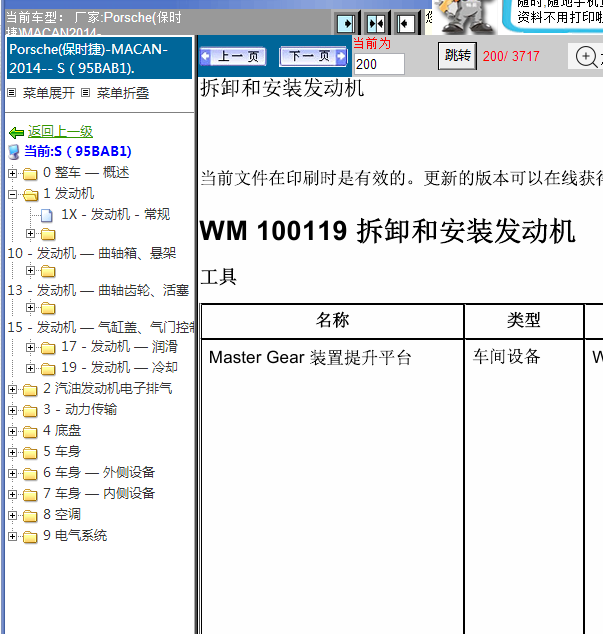Expand the 5 车身 node
The image size is (603, 634).
13,452
